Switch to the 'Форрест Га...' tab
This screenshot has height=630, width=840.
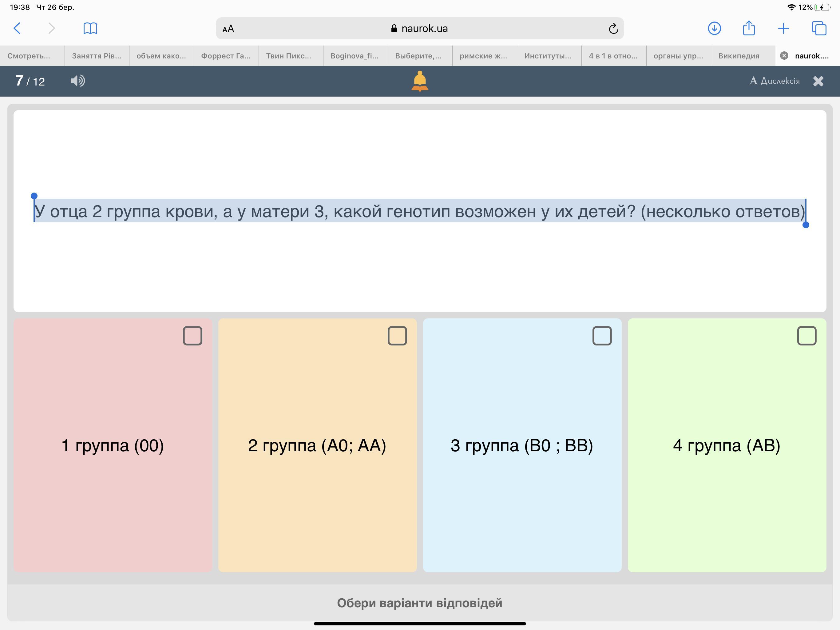(x=226, y=56)
